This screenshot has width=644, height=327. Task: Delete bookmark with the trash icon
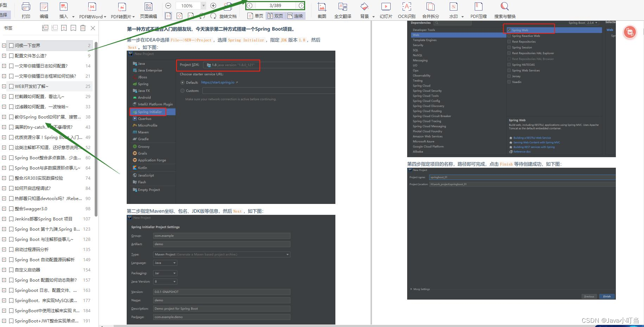click(83, 28)
